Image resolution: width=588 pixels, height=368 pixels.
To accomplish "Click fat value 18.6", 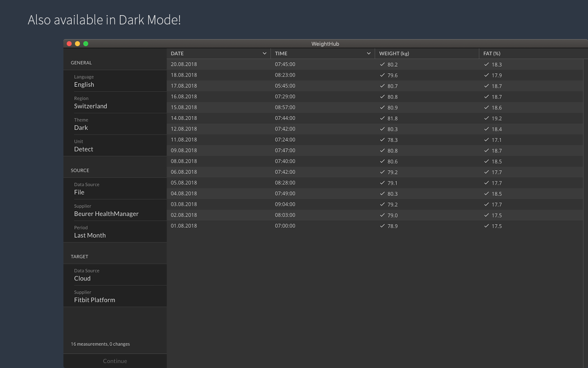I will tap(497, 108).
